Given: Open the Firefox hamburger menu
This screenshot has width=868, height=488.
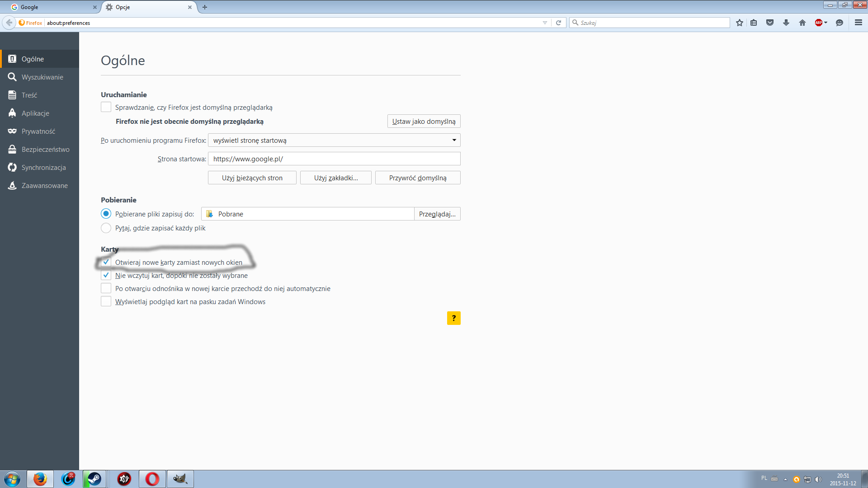Looking at the screenshot, I should click(x=859, y=23).
